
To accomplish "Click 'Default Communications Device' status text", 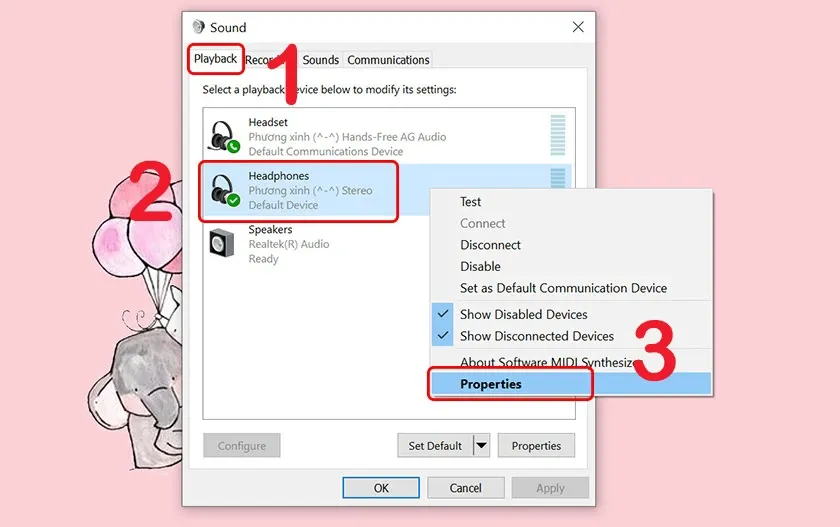I will coord(326,152).
